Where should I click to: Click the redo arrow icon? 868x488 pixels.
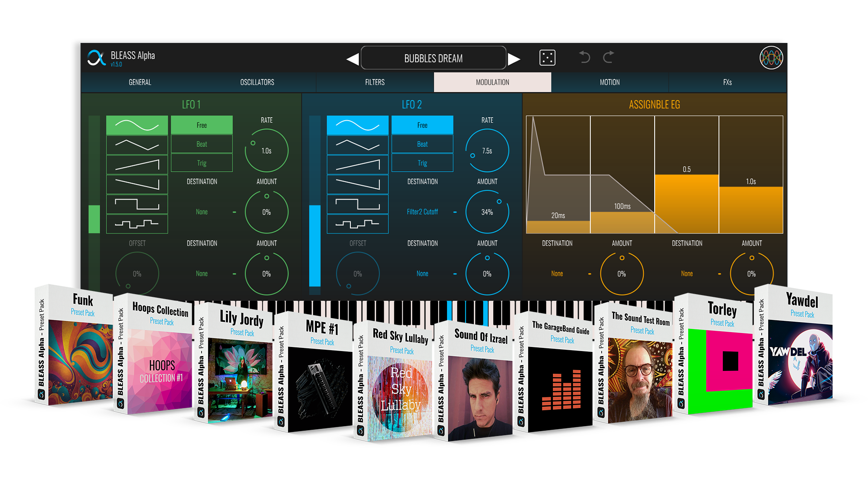[x=609, y=57]
